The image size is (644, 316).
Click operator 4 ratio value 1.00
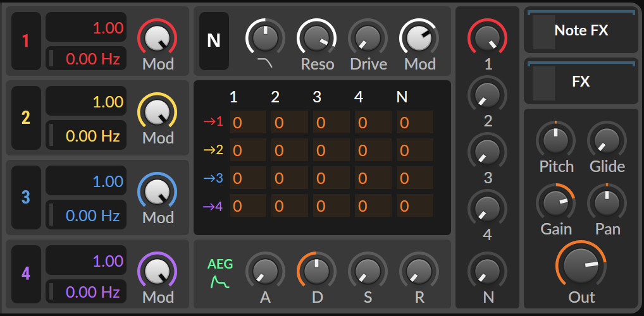coord(86,261)
